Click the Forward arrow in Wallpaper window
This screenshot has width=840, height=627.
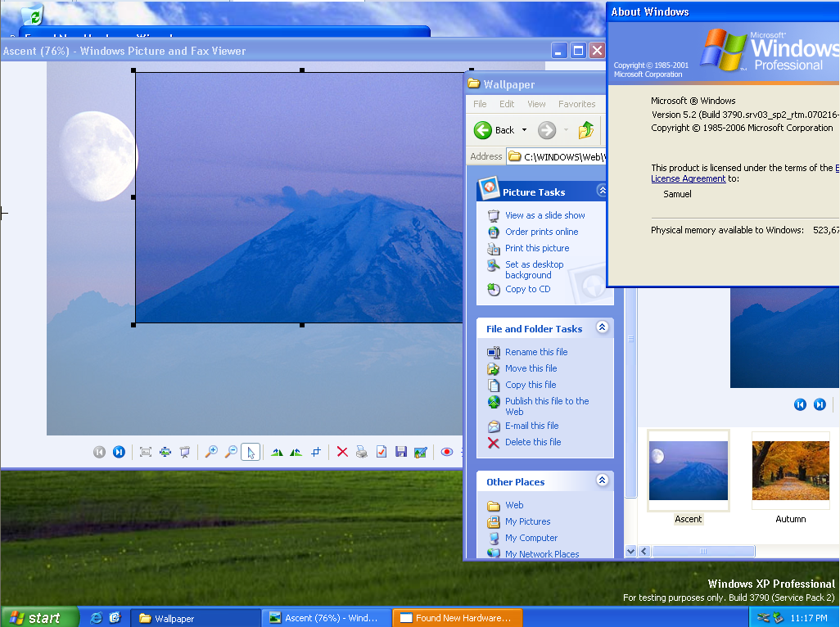click(547, 130)
